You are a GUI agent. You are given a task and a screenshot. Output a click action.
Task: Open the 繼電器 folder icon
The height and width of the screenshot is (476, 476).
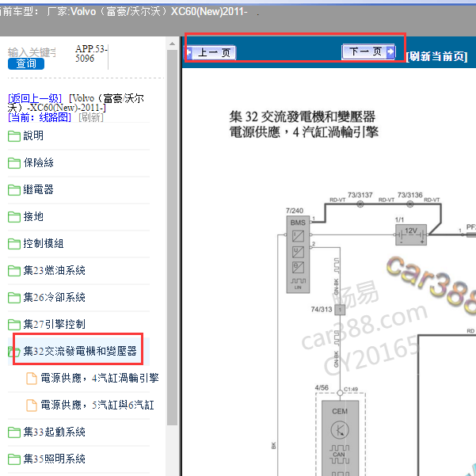[x=14, y=190]
